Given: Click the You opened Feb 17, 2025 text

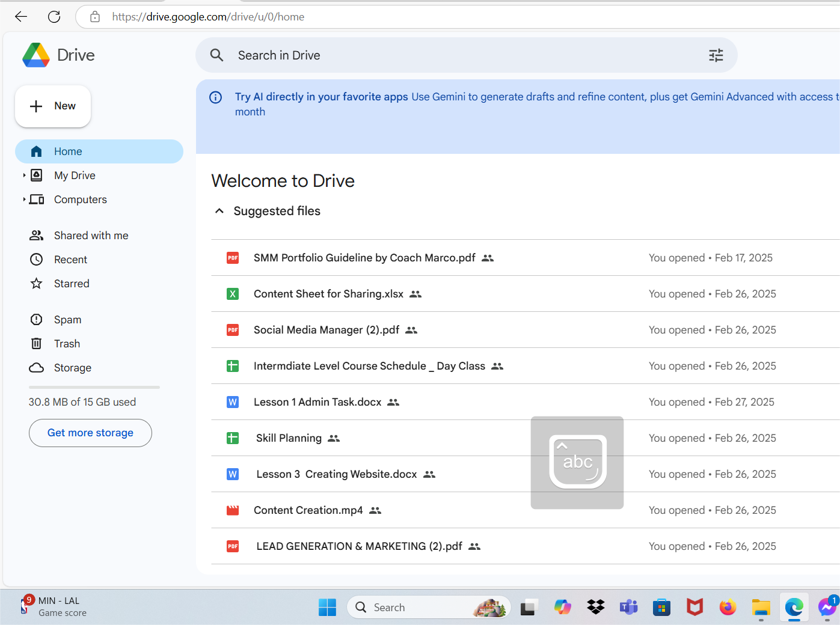Looking at the screenshot, I should (x=711, y=258).
